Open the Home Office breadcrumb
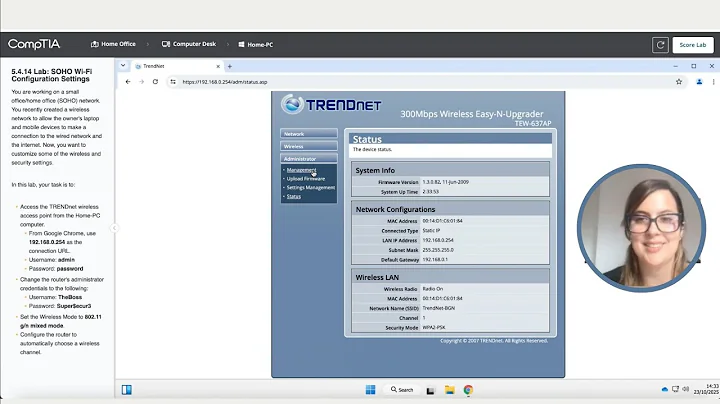 tap(113, 44)
